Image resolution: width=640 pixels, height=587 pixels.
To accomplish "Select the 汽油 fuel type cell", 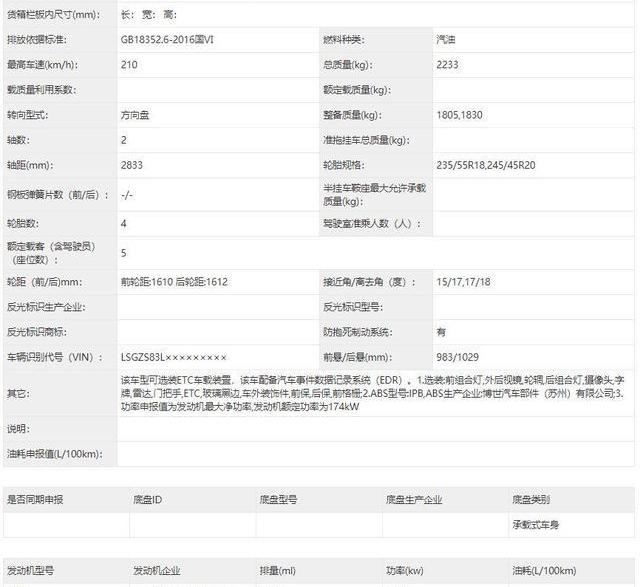I will click(x=448, y=40).
